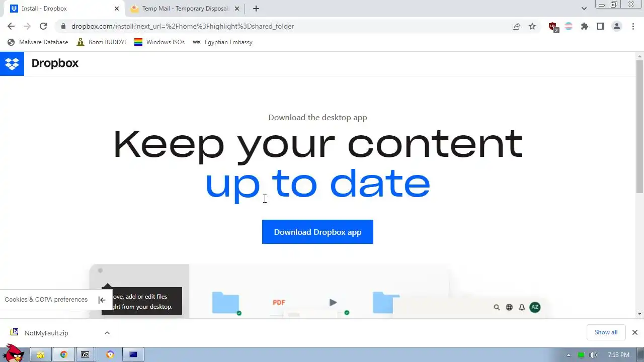Bookmark this tab with the star icon
The image size is (644, 362).
pyautogui.click(x=532, y=26)
